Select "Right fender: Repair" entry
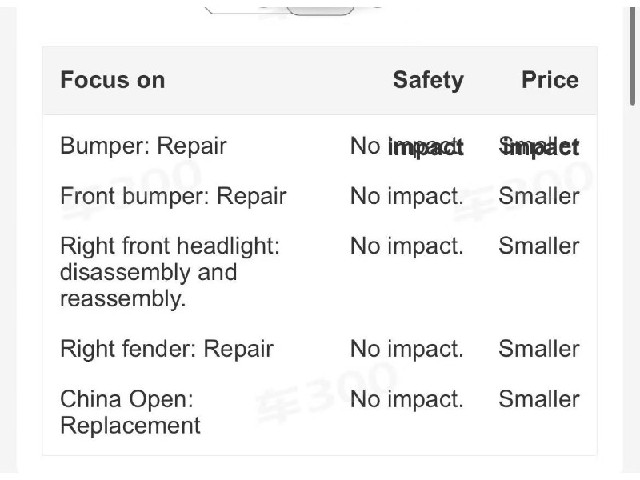Viewport: 640px width, 480px height. (167, 349)
